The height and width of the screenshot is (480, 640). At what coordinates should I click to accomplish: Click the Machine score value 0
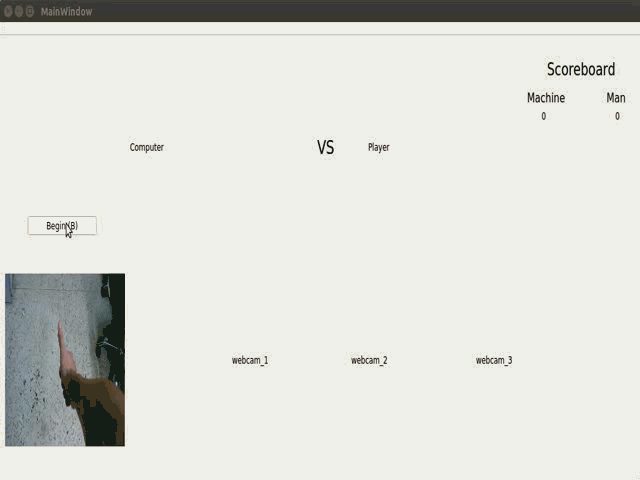tap(543, 116)
